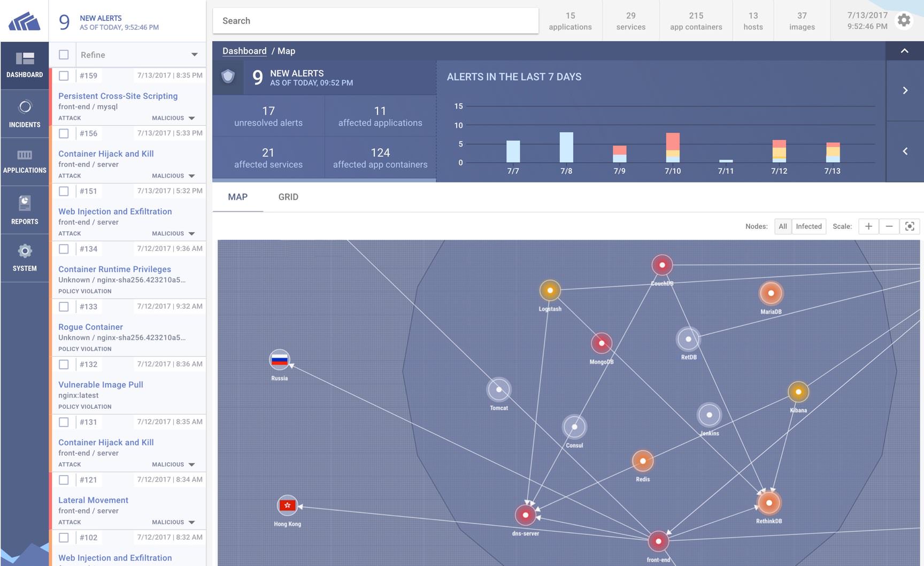Open the Reports sidebar section

[x=25, y=210]
